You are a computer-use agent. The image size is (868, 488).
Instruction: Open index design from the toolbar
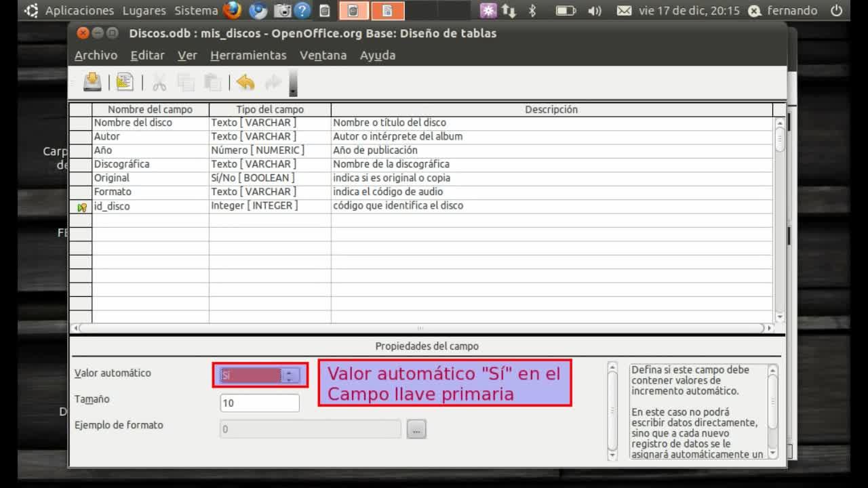coord(125,82)
